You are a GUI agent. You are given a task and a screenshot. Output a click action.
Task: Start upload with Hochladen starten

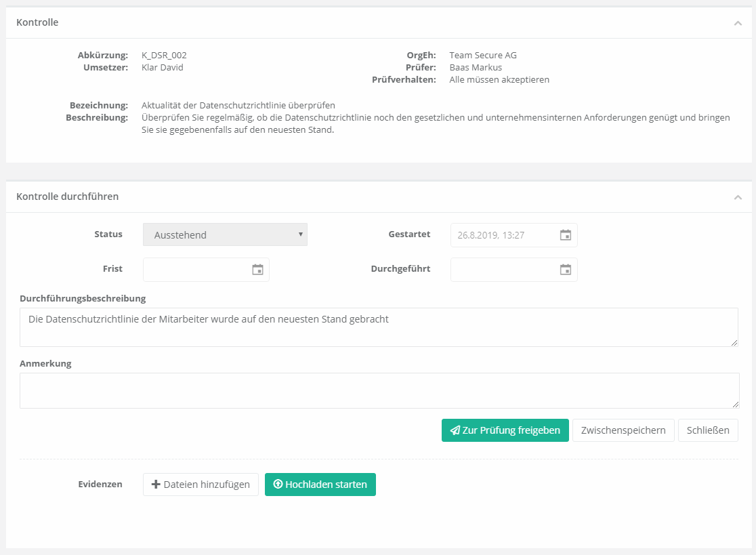pos(320,485)
